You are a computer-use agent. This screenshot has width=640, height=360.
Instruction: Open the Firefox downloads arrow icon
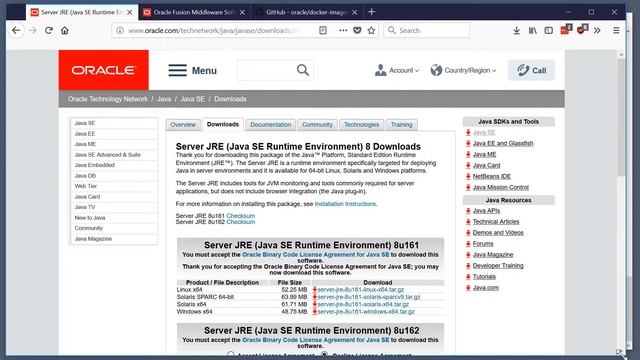pyautogui.click(x=516, y=30)
